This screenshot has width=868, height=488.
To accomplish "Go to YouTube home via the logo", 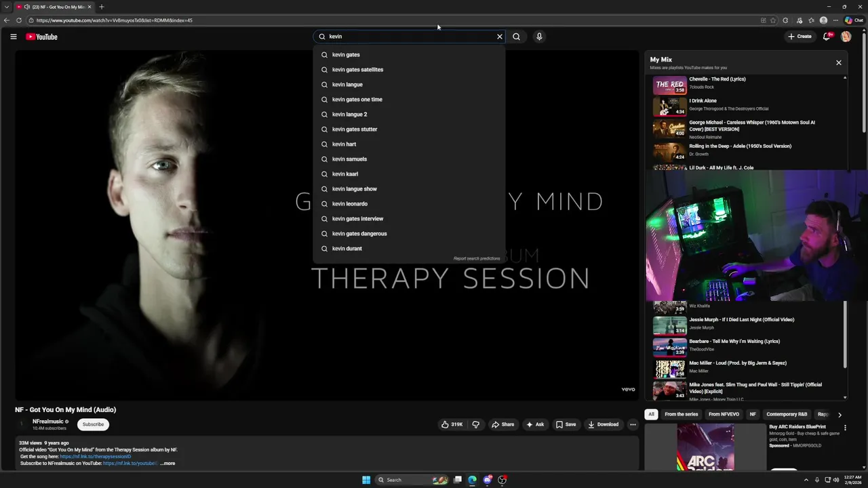I will 41,37.
